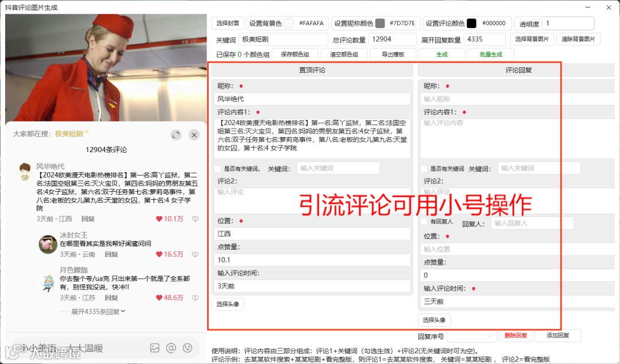
Task: Click the expand fullscreen icon in comment preview
Action: tap(176, 135)
